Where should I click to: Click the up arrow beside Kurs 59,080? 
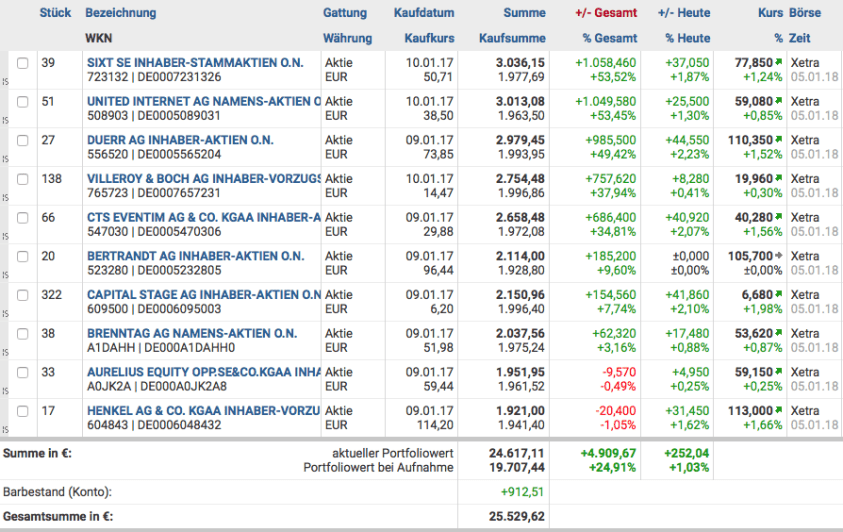(778, 100)
